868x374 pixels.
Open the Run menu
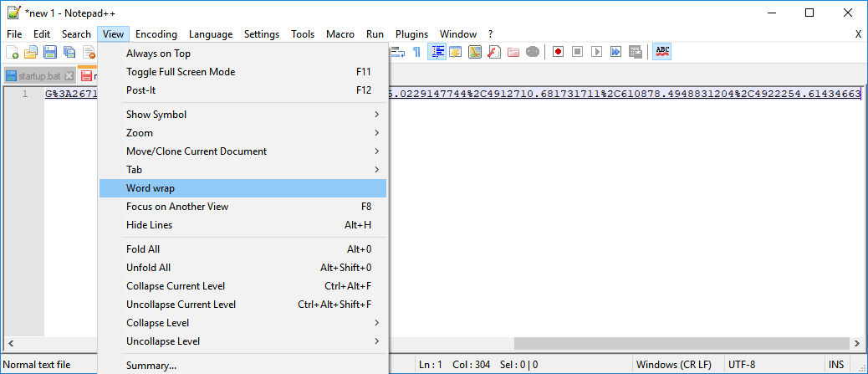pyautogui.click(x=375, y=34)
